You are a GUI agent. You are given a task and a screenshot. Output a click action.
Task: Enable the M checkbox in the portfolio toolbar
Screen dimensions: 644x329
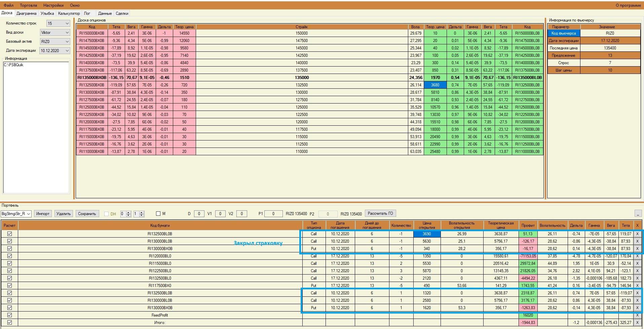[x=158, y=213]
